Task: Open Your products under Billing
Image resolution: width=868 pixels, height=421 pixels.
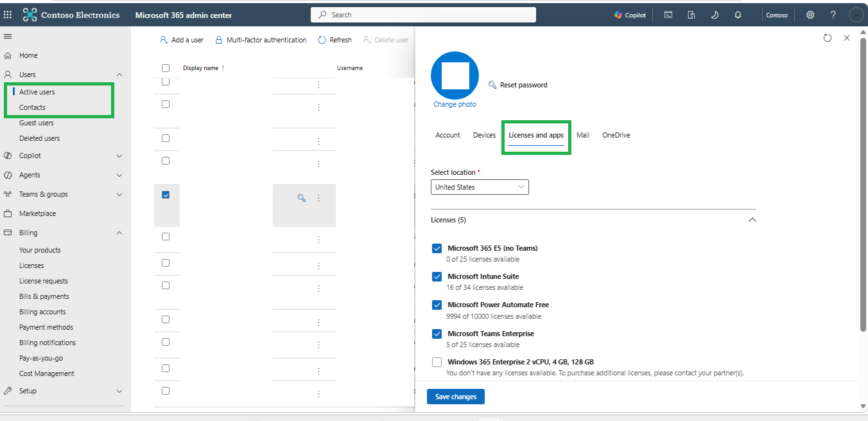Action: click(x=40, y=250)
